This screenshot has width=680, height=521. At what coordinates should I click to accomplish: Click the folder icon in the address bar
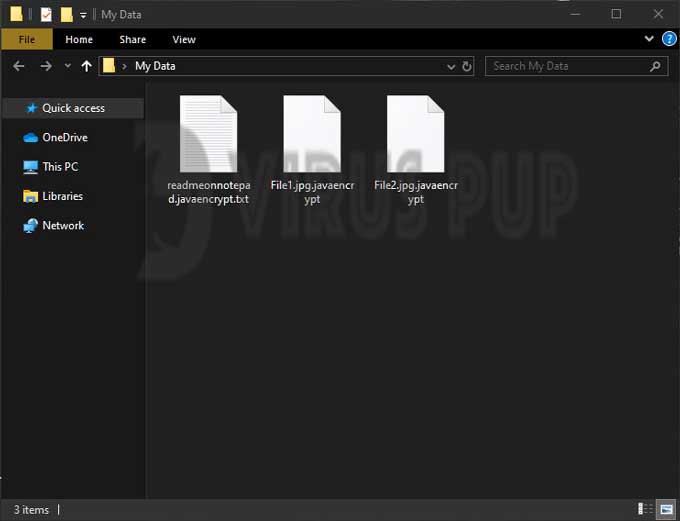tap(109, 66)
